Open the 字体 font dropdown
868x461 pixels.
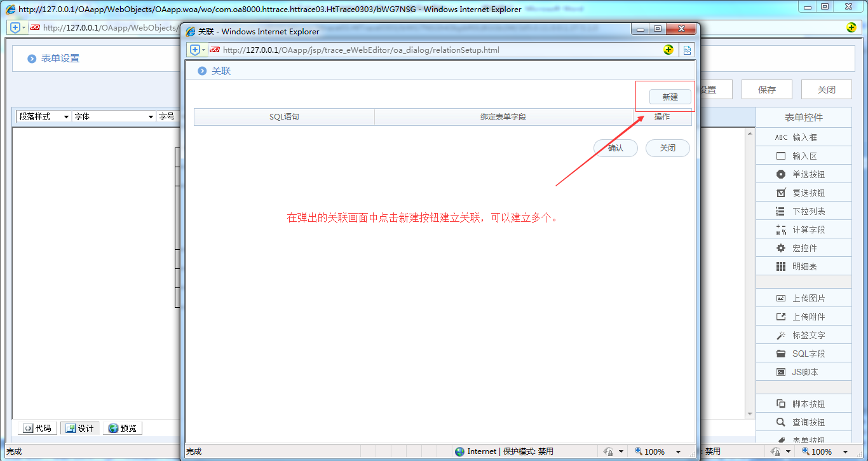pos(114,116)
